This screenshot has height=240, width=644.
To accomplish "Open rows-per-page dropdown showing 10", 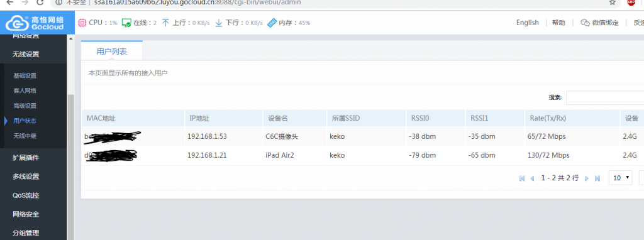I will pyautogui.click(x=620, y=178).
